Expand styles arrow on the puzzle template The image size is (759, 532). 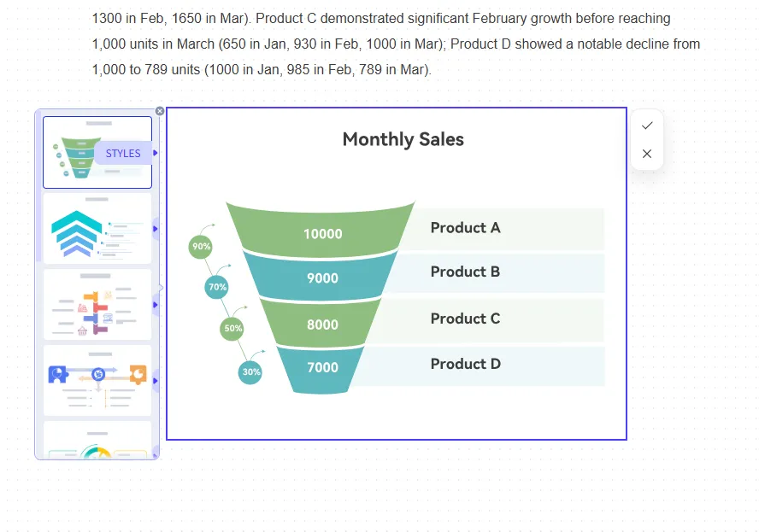[156, 381]
